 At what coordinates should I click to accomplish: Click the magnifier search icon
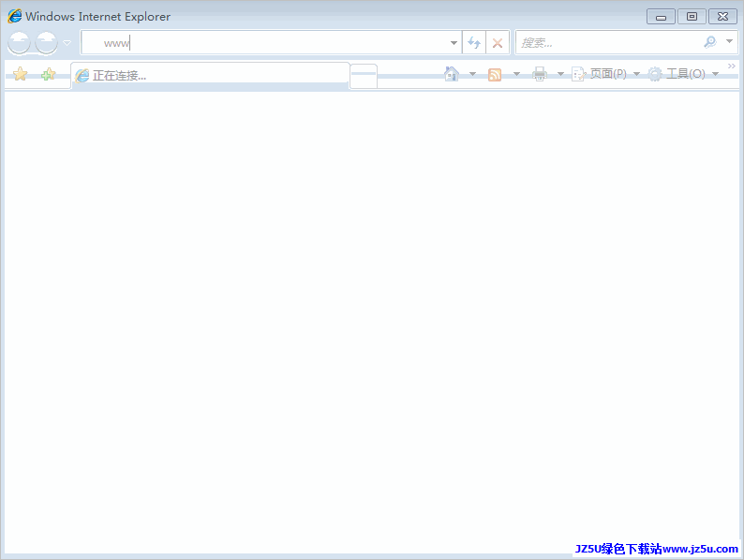point(710,42)
